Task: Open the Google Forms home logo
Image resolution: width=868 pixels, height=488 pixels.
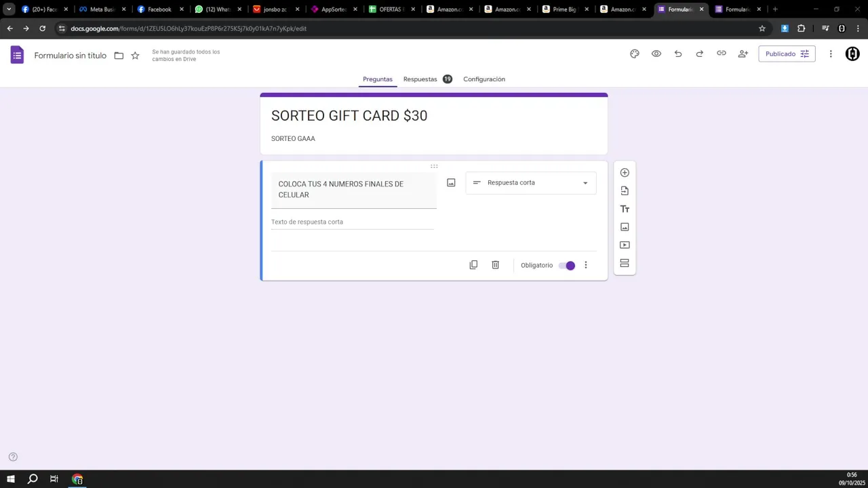Action: [17, 55]
